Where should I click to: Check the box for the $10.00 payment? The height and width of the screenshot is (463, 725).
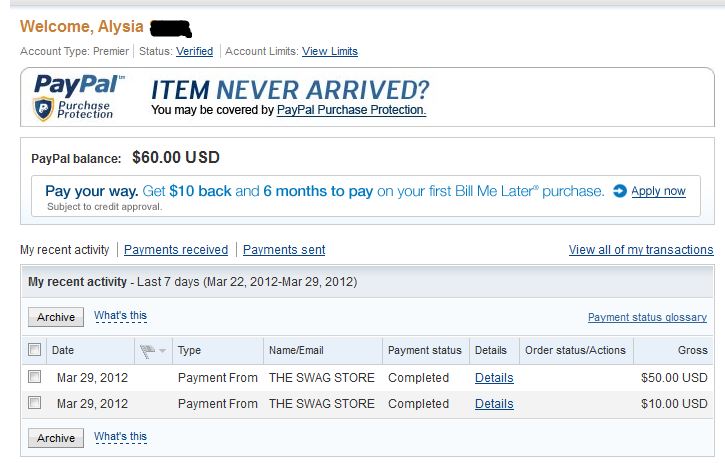point(35,402)
